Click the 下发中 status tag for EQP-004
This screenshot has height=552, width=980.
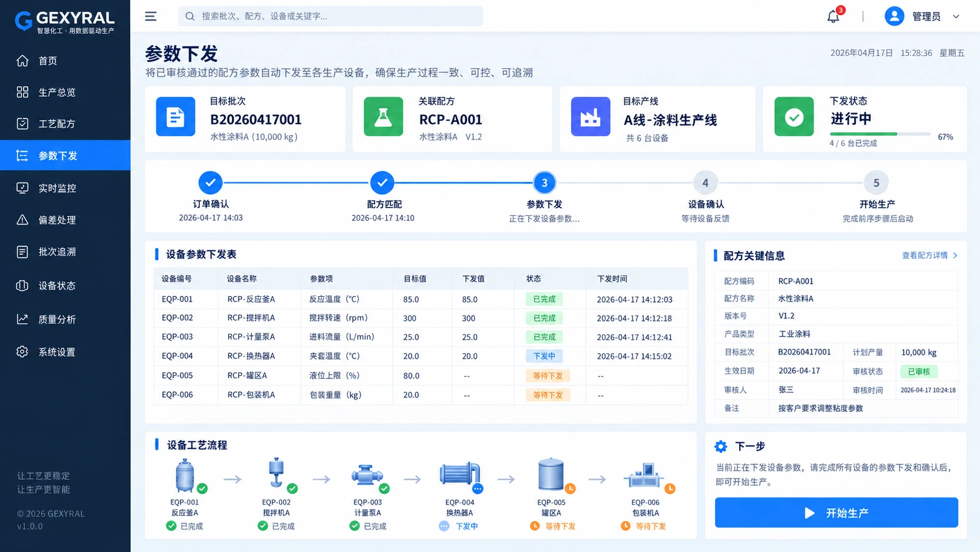click(x=544, y=356)
